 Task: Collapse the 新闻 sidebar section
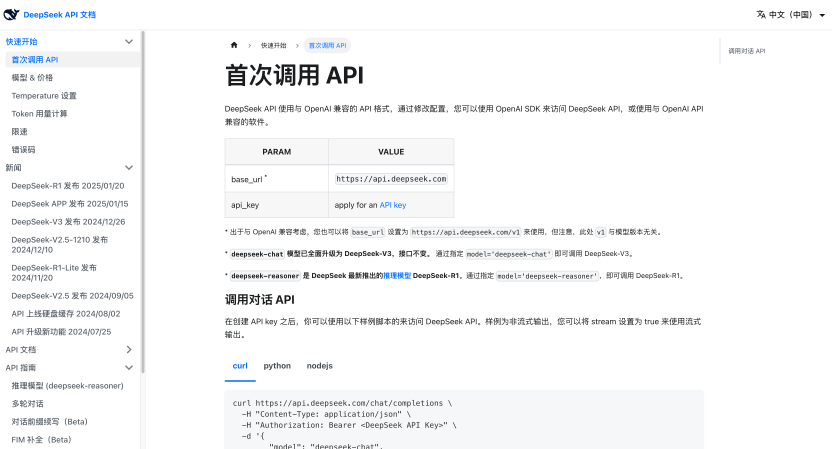128,168
